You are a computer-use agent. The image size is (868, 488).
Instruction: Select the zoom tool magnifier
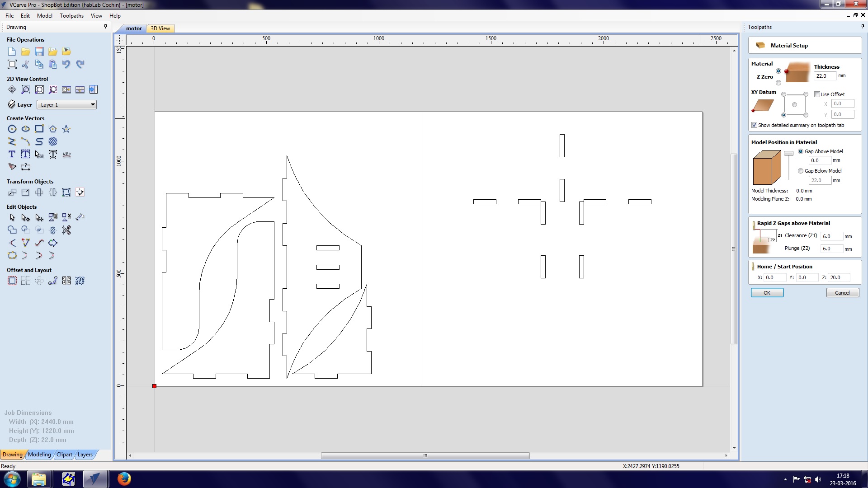pos(26,89)
